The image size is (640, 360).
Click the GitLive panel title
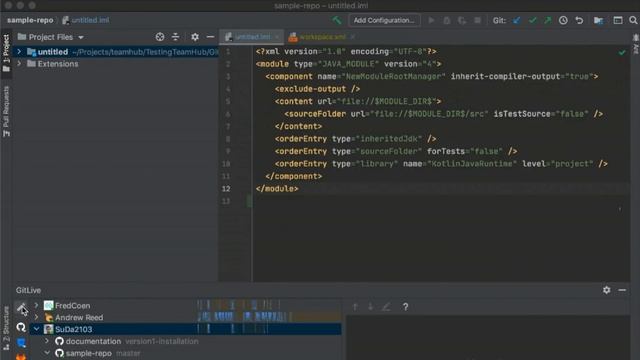coord(28,290)
